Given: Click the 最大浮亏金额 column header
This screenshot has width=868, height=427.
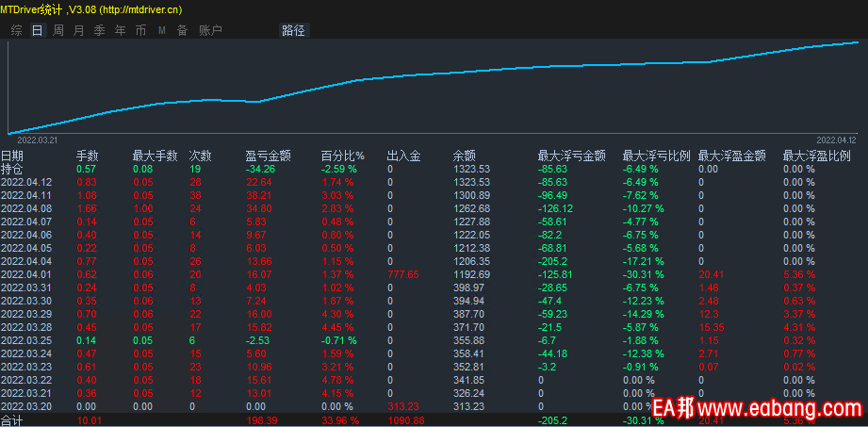Looking at the screenshot, I should (571, 156).
